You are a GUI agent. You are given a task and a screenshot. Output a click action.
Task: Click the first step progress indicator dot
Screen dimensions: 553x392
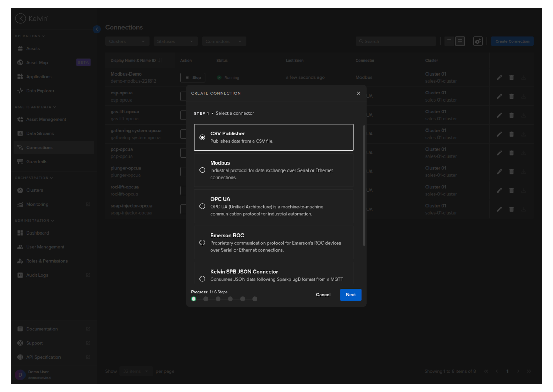(194, 299)
